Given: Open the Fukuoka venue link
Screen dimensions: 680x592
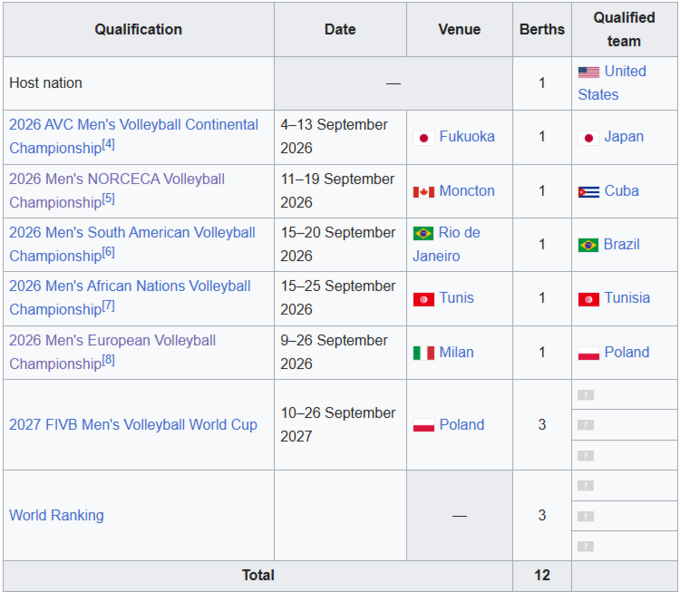Looking at the screenshot, I should click(x=467, y=137).
